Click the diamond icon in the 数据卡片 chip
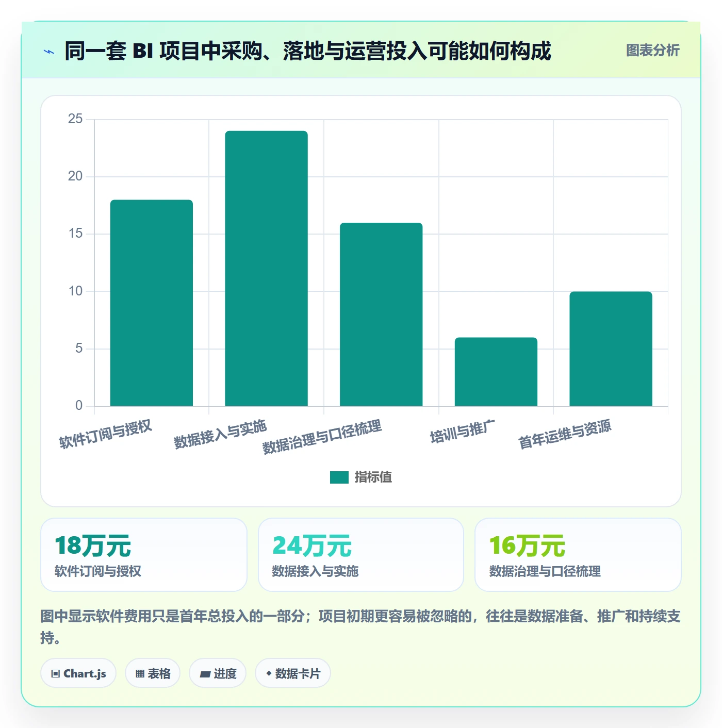The width and height of the screenshot is (722, 728). 269,673
